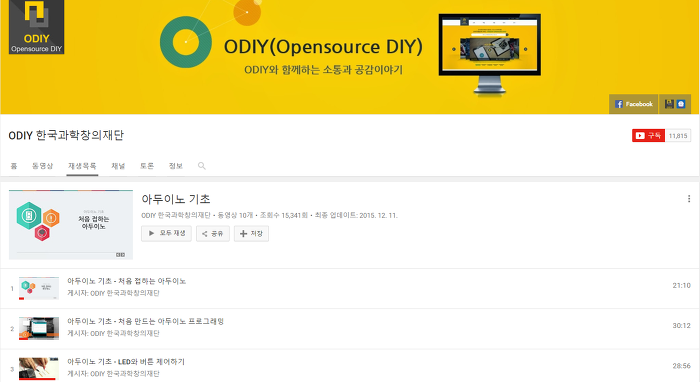700x382 pixels.
Task: Select the 재생목록 tab
Action: click(82, 166)
